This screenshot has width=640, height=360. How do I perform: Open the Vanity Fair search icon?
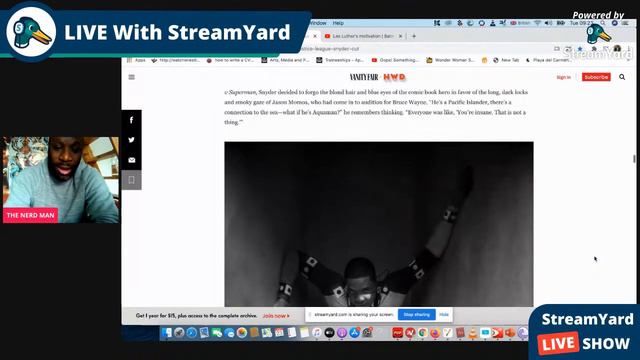[x=622, y=77]
